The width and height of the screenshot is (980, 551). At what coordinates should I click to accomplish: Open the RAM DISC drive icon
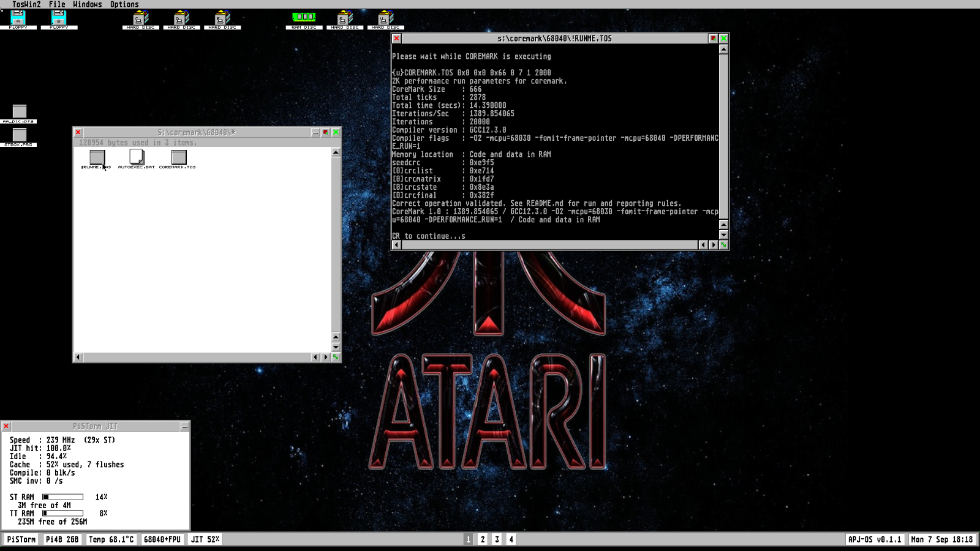(304, 20)
